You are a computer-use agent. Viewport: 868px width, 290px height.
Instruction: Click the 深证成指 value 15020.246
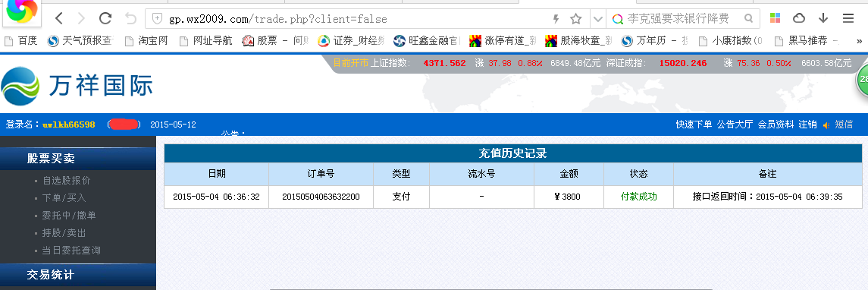(x=683, y=63)
